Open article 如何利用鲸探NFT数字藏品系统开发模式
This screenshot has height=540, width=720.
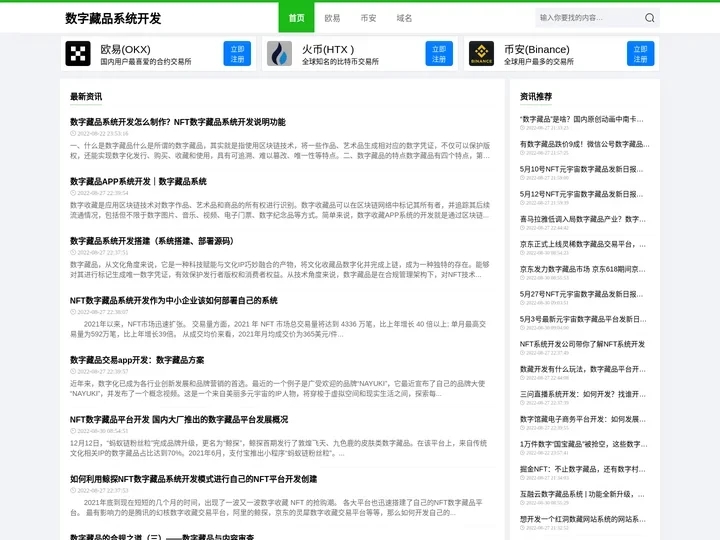[193, 479]
